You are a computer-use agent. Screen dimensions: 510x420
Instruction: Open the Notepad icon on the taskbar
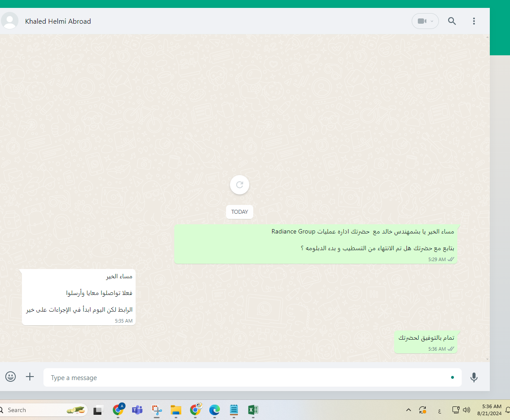click(234, 410)
